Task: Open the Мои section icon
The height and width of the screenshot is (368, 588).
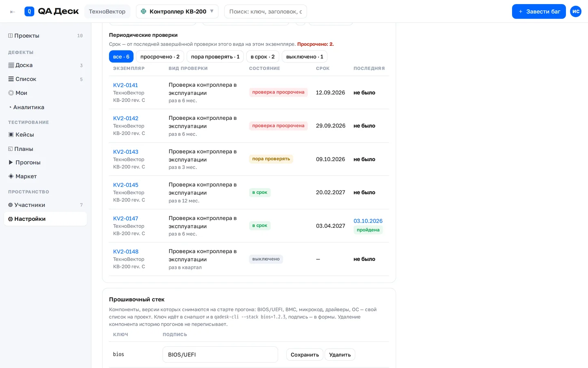Action: click(11, 93)
